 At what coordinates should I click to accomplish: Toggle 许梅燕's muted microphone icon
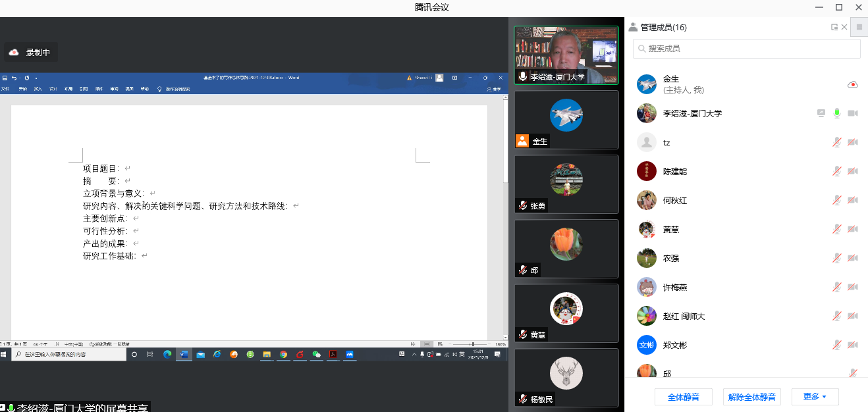pos(837,287)
